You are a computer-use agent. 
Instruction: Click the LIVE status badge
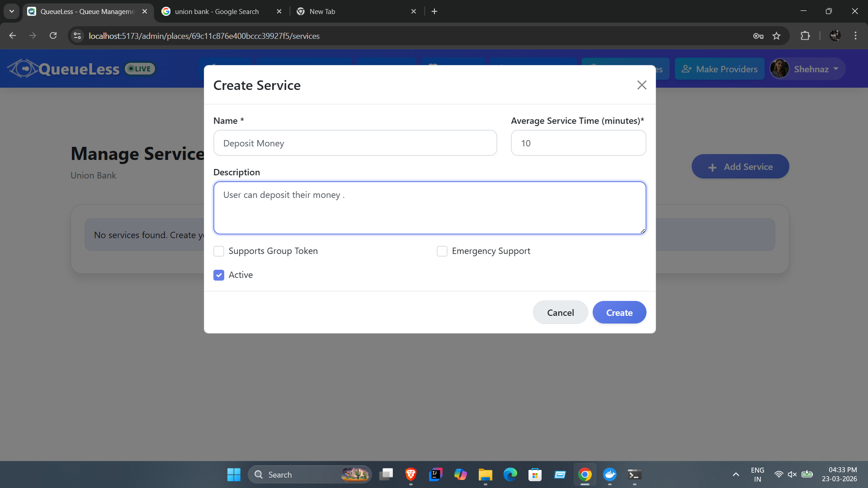click(x=140, y=69)
